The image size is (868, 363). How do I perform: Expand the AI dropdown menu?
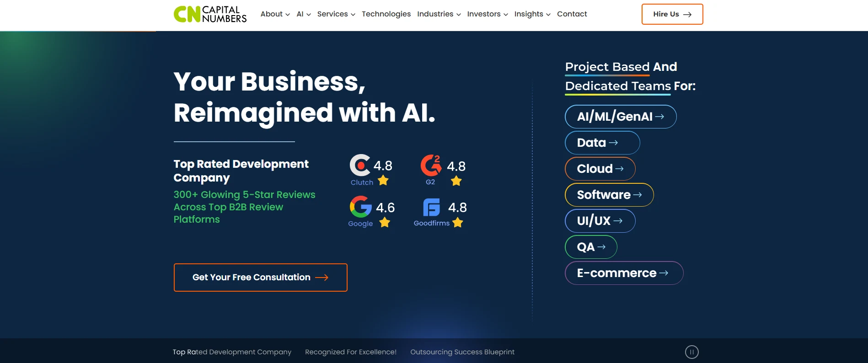click(304, 14)
